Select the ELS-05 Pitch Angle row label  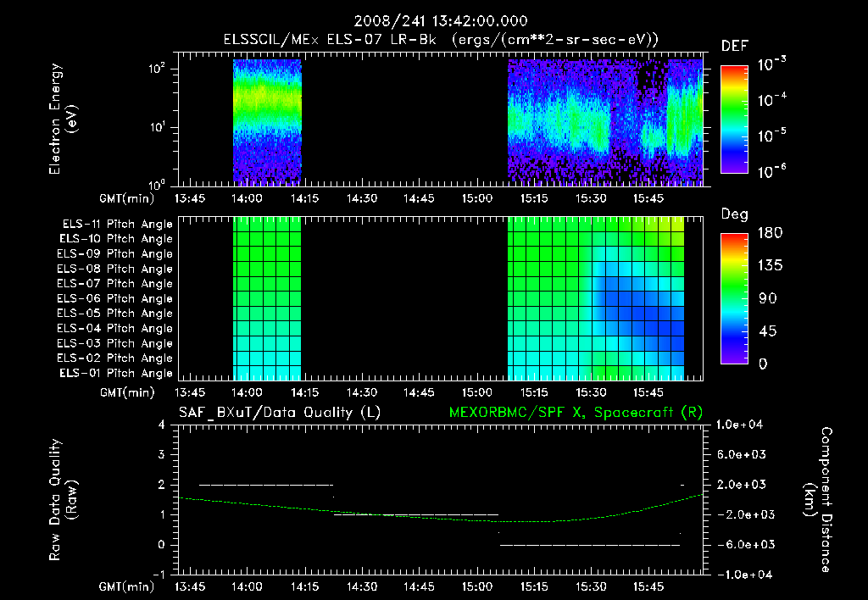pos(115,314)
